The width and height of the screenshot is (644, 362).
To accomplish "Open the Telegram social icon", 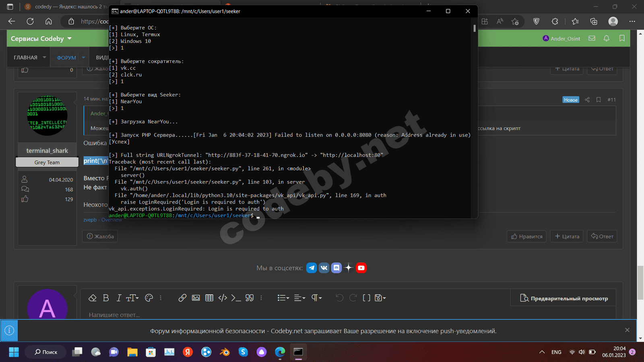I will click(x=312, y=268).
